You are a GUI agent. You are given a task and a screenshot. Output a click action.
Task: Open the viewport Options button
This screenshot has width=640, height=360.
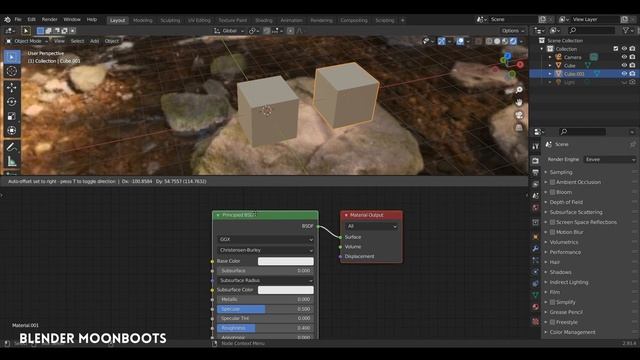[x=513, y=31]
